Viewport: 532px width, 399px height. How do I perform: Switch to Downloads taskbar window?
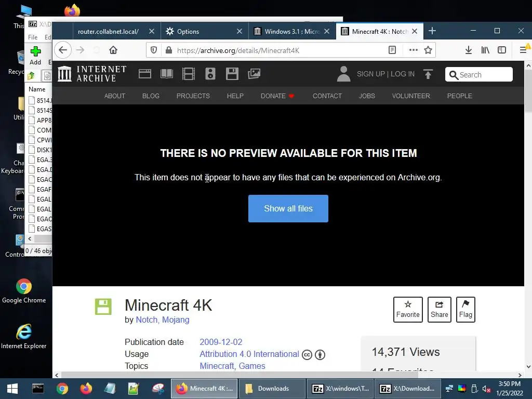coord(272,389)
